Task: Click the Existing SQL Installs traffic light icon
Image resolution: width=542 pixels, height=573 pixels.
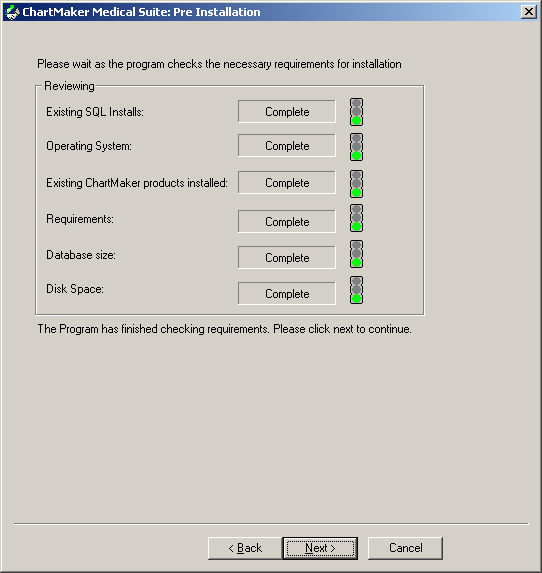Action: click(356, 112)
